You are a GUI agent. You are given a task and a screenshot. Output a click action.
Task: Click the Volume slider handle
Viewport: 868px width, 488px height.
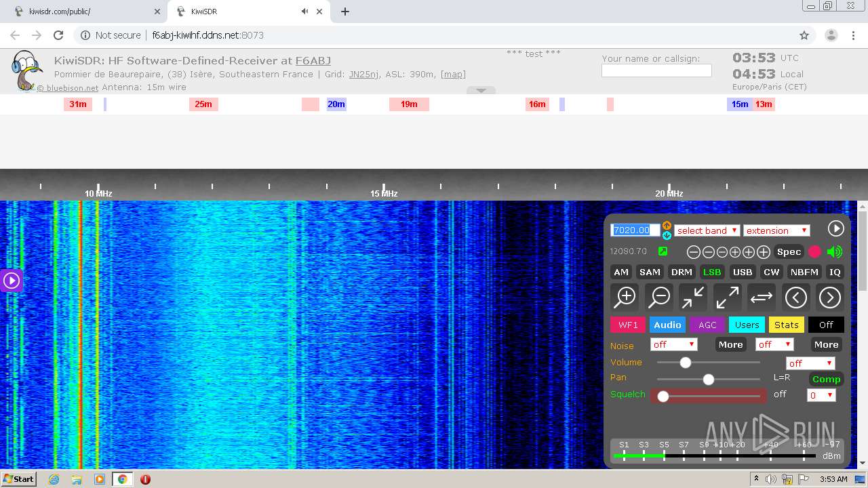tap(686, 363)
